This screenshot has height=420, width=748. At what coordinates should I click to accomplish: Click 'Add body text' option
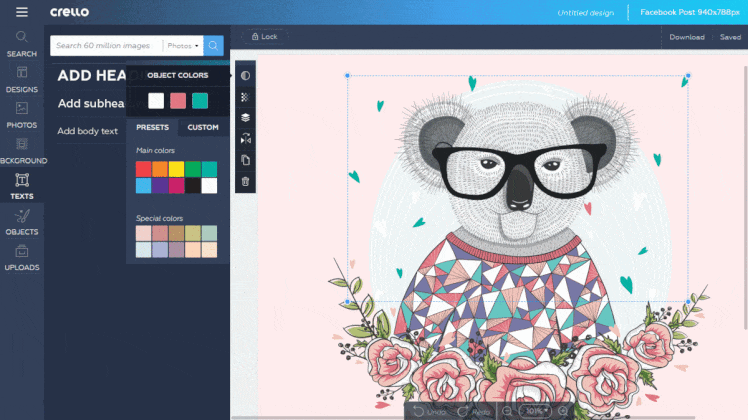point(87,131)
